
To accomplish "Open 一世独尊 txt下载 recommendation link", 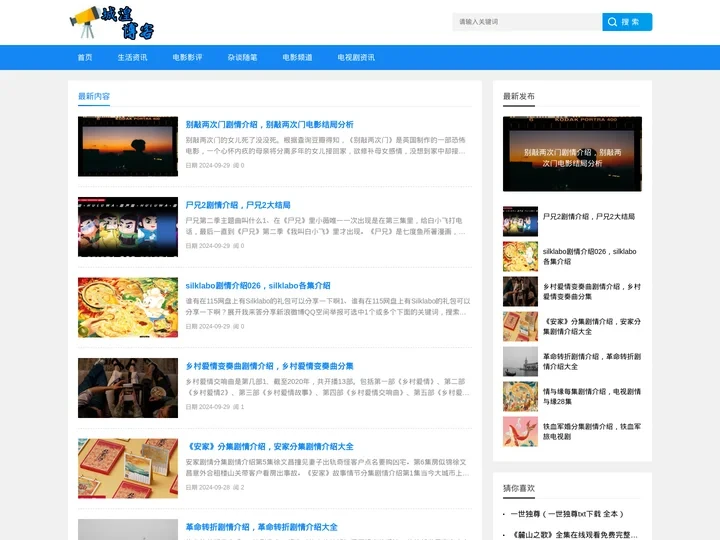I will pyautogui.click(x=567, y=514).
